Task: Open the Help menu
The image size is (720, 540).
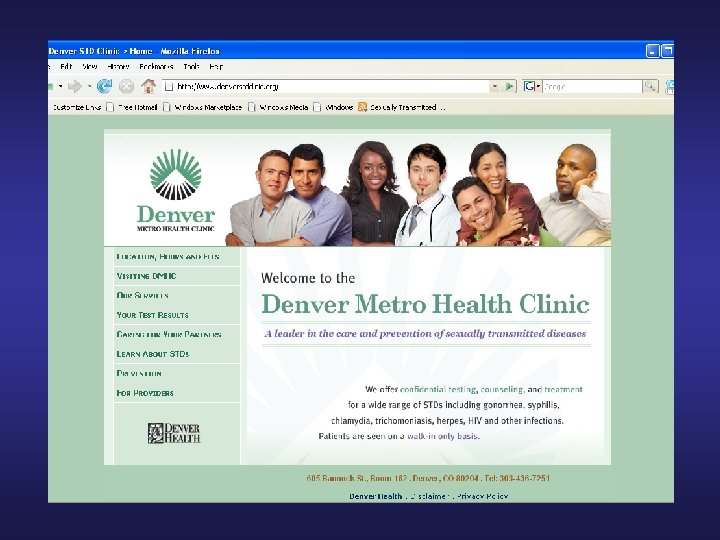Action: 216,67
